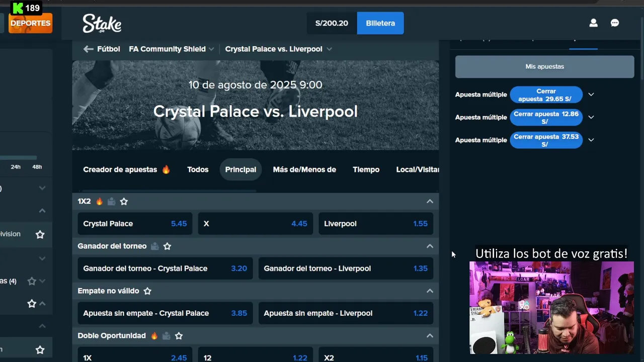Pick Apuesta sin empate - Liverpool 1.22
The image size is (644, 362).
(346, 313)
